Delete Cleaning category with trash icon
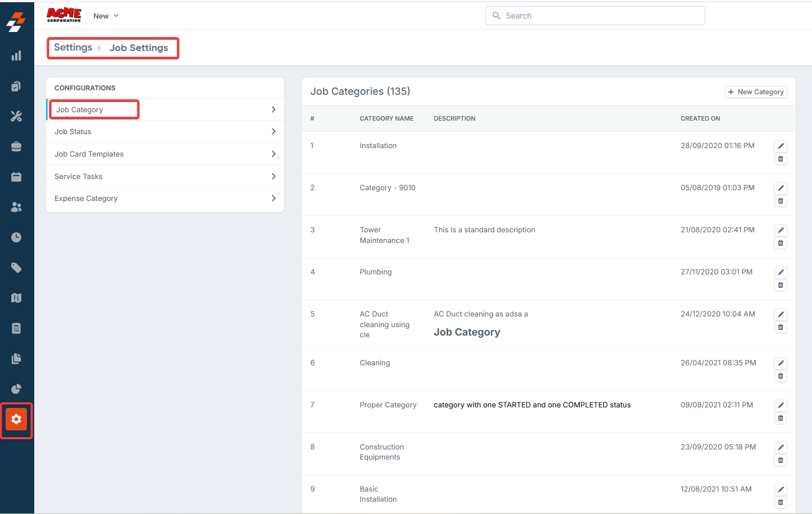This screenshot has height=514, width=812. click(x=781, y=376)
